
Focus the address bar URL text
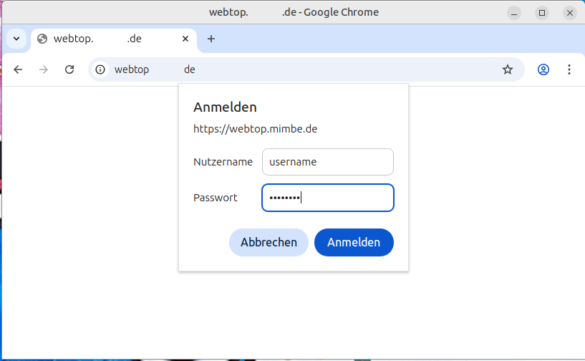[x=154, y=70]
